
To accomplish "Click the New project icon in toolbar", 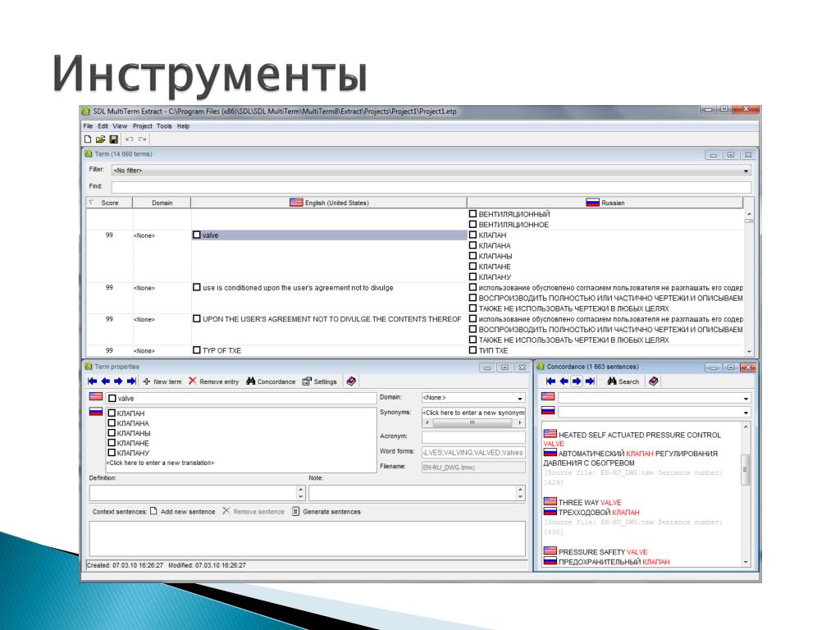I will pos(88,139).
